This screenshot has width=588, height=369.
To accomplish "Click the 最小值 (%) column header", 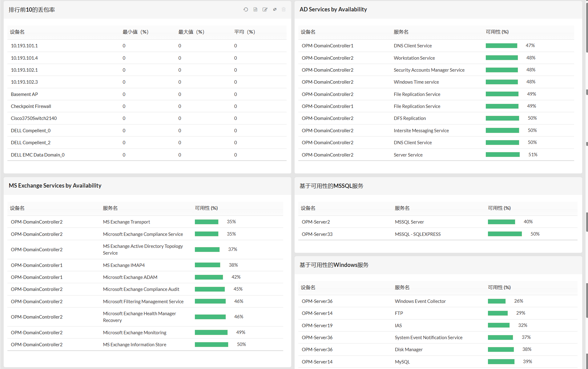I will 135,32.
